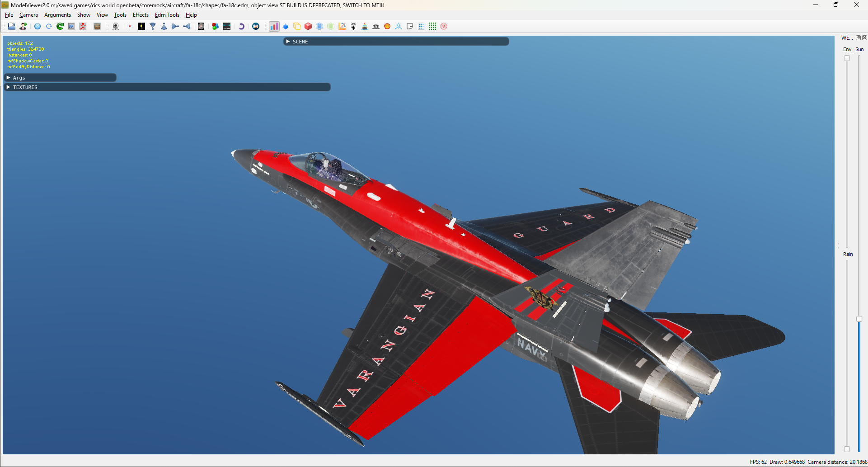Click the blue globe sphere toolbar icon

point(38,26)
